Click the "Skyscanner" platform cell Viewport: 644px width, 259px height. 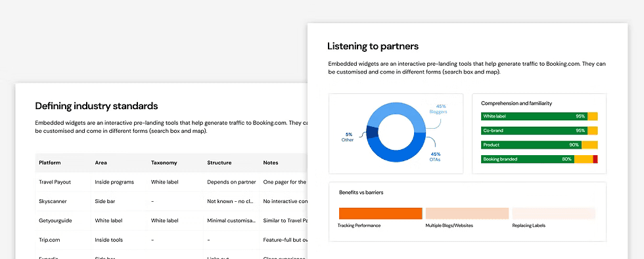coord(53,201)
